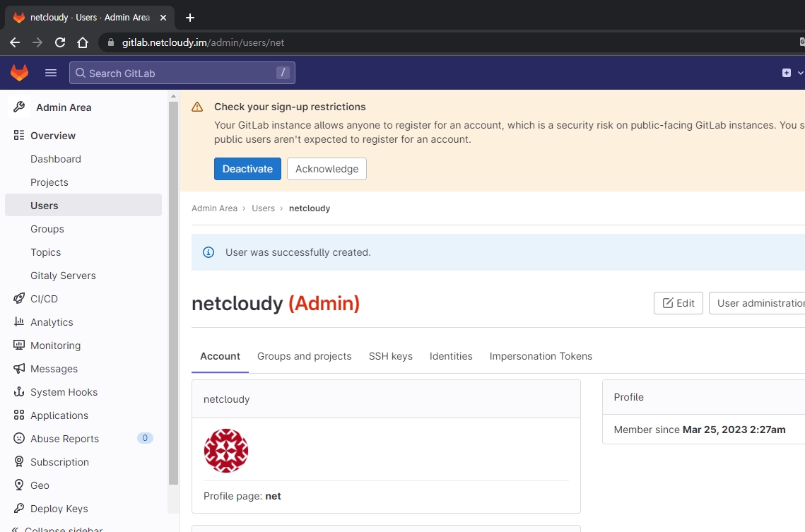Image resolution: width=805 pixels, height=532 pixels.
Task: Click the Geo location pin icon
Action: click(19, 485)
